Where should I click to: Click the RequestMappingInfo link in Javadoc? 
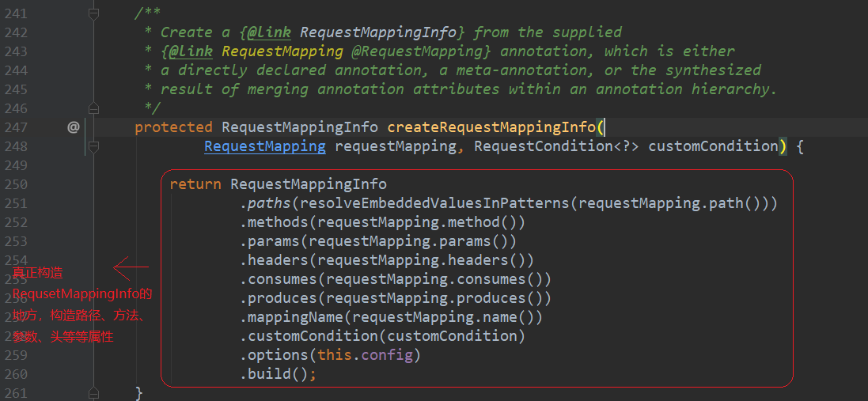pos(377,32)
